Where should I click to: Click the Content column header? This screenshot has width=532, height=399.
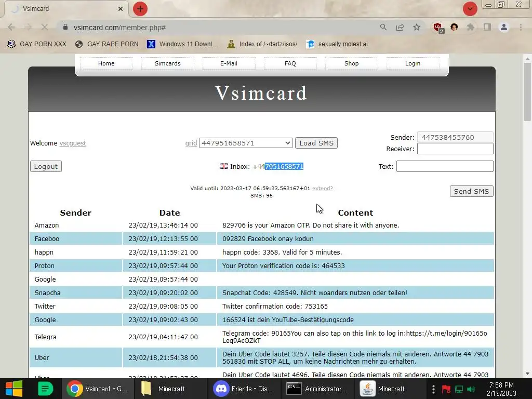355,212
